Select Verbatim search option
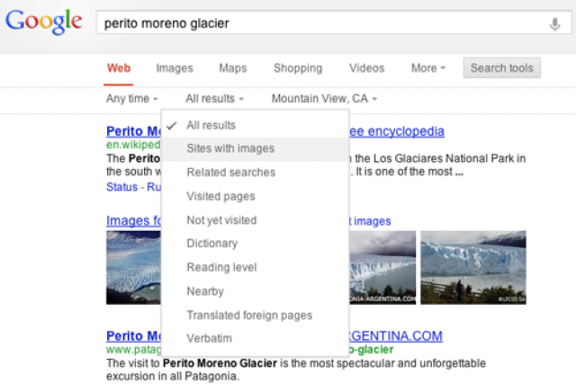This screenshot has width=576, height=392. [255, 338]
